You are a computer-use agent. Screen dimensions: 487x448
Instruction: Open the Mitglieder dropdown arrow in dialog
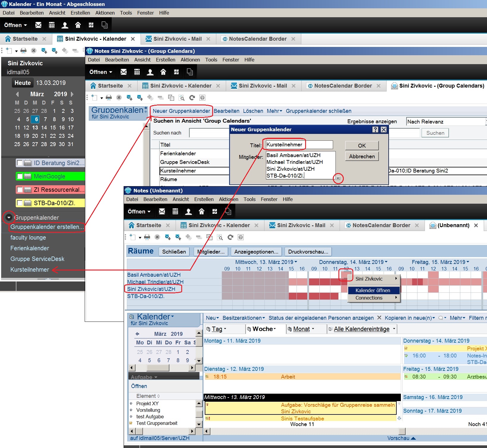338,178
